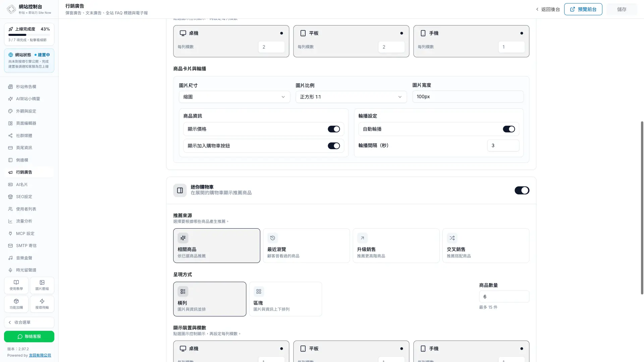Open the 使用教學 tutorial tile
This screenshot has width=644, height=362.
16,285
